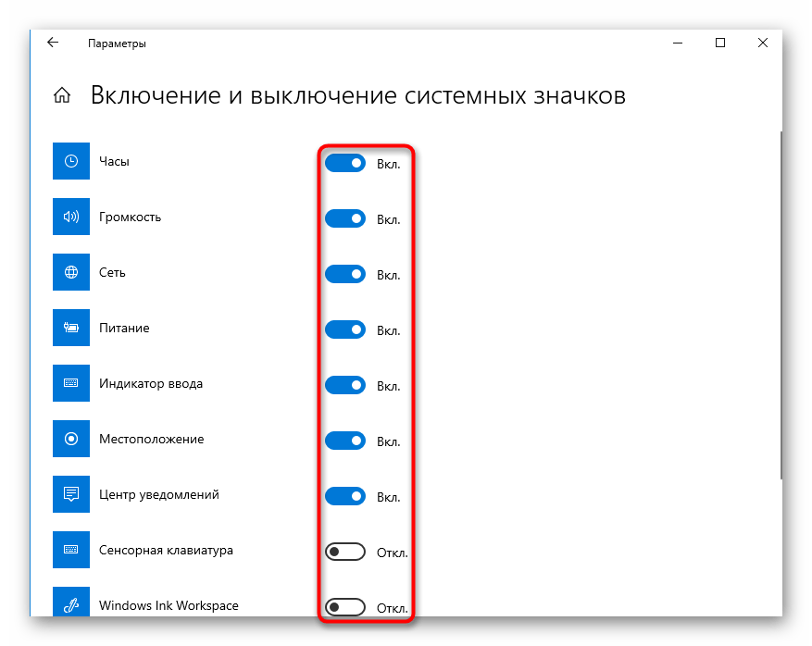Click the battery icon for Питание
Screen dimensions: 812x646
pyautogui.click(x=71, y=328)
